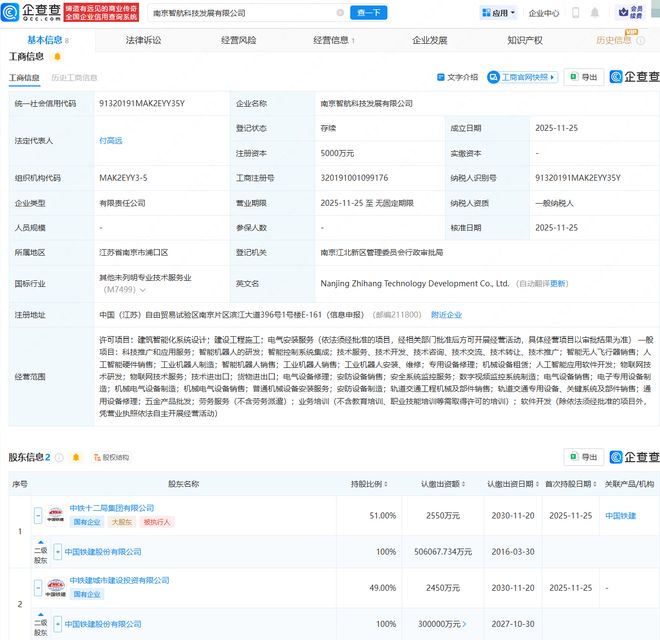Open 企业中心 link

coord(544,13)
